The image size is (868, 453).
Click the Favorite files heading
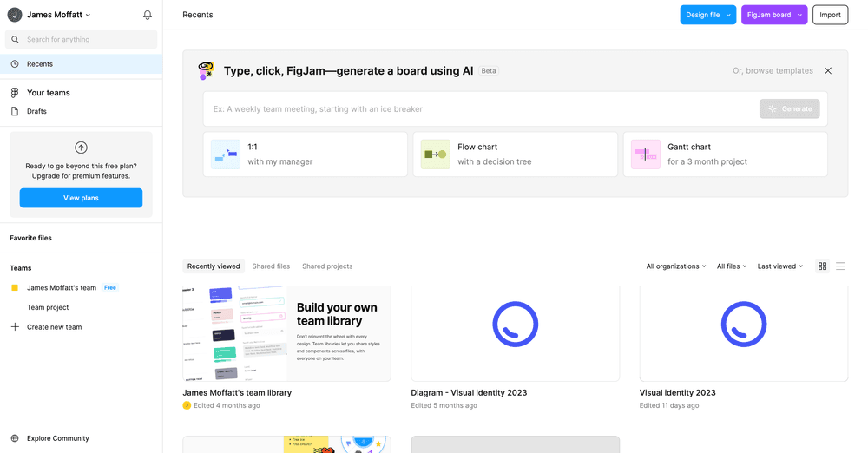pyautogui.click(x=30, y=238)
